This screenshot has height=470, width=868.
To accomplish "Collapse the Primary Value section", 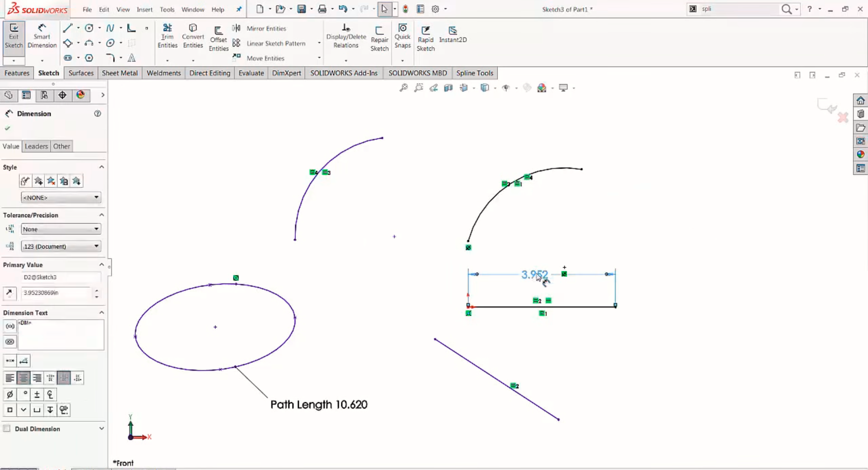I will click(x=101, y=264).
